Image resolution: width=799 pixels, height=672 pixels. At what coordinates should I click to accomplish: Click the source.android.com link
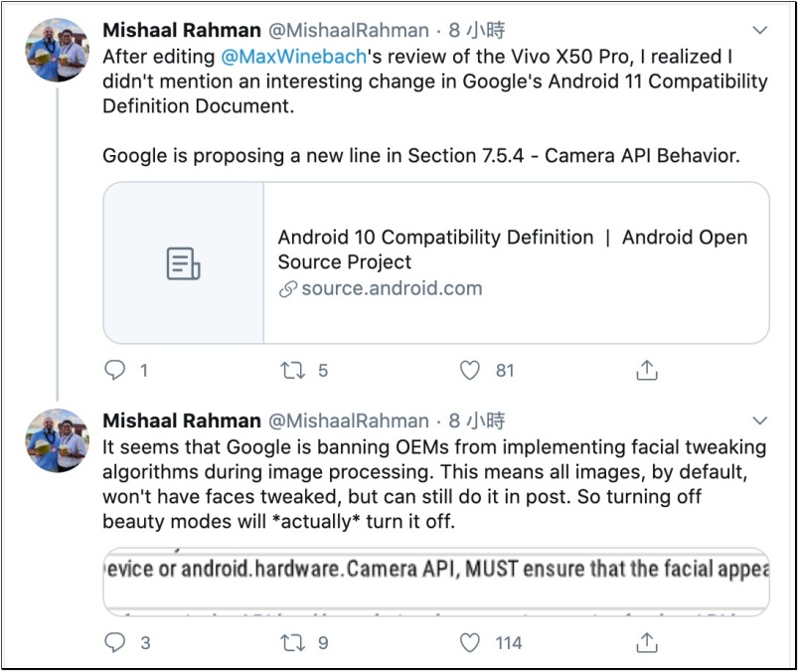click(392, 289)
